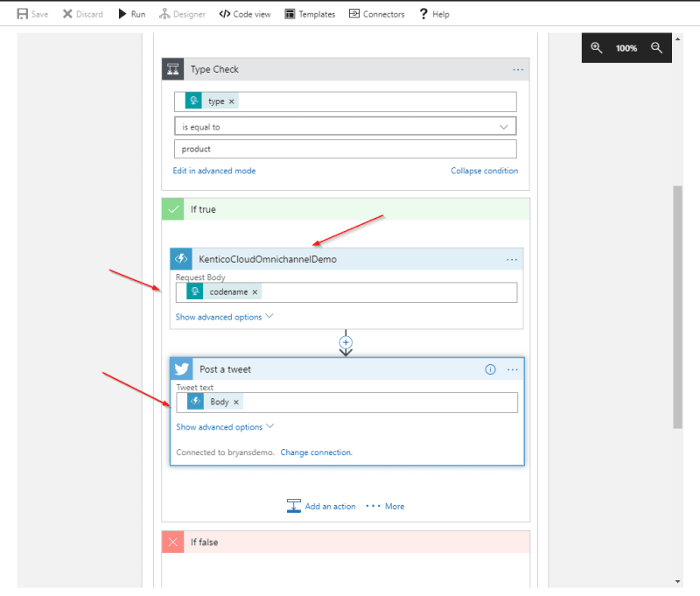Click the Type Check header title
Image resolution: width=700 pixels, height=596 pixels.
[214, 69]
